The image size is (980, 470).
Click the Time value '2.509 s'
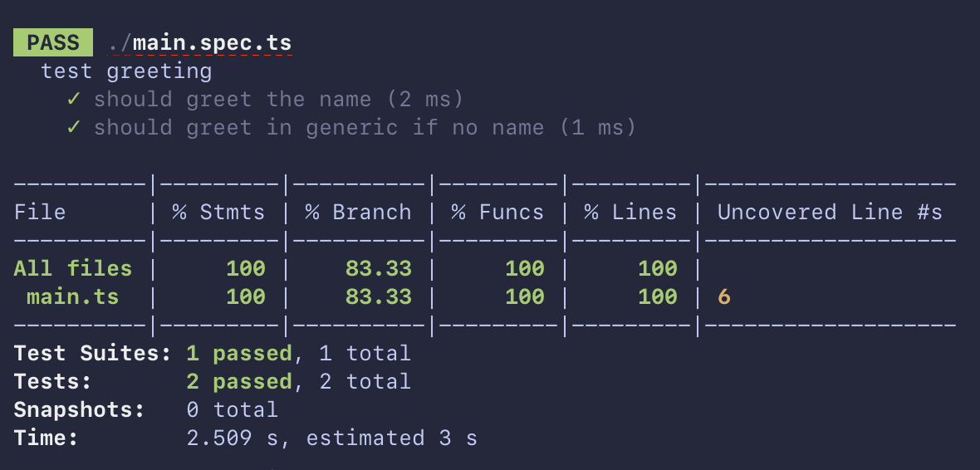pyautogui.click(x=233, y=438)
